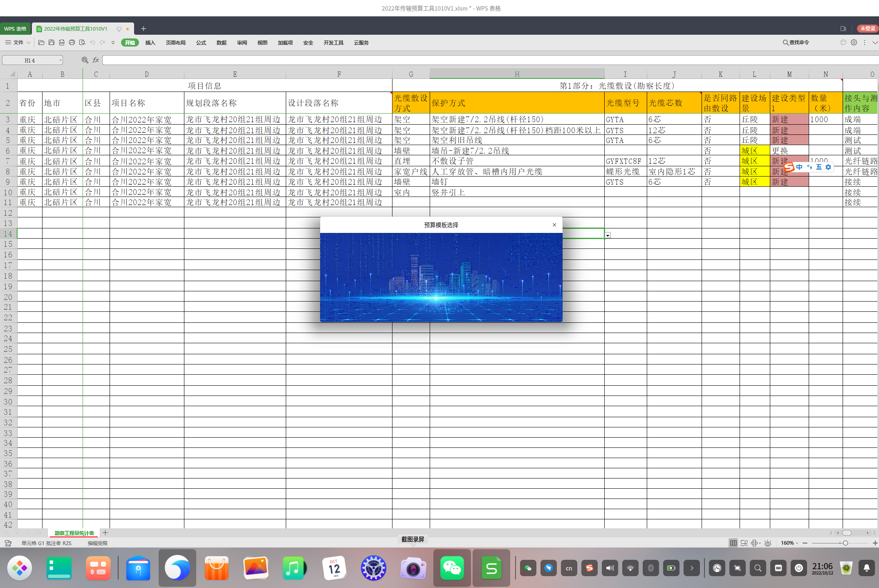Open the 插入 ribbon tab

point(150,42)
